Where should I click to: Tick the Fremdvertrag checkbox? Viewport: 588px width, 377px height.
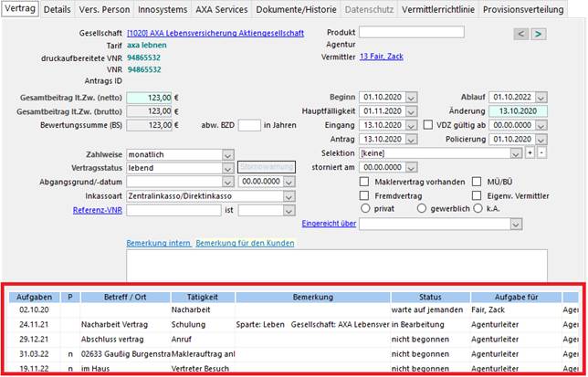tap(366, 195)
